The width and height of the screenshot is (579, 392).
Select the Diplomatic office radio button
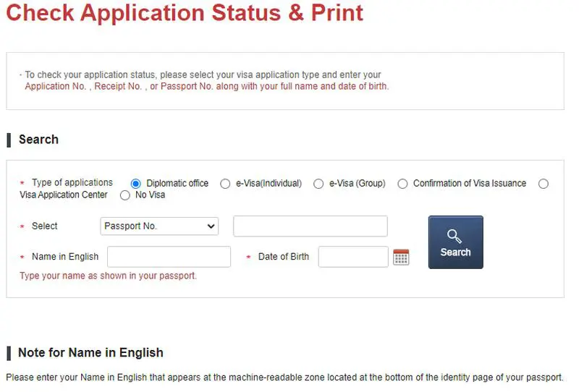coord(136,184)
